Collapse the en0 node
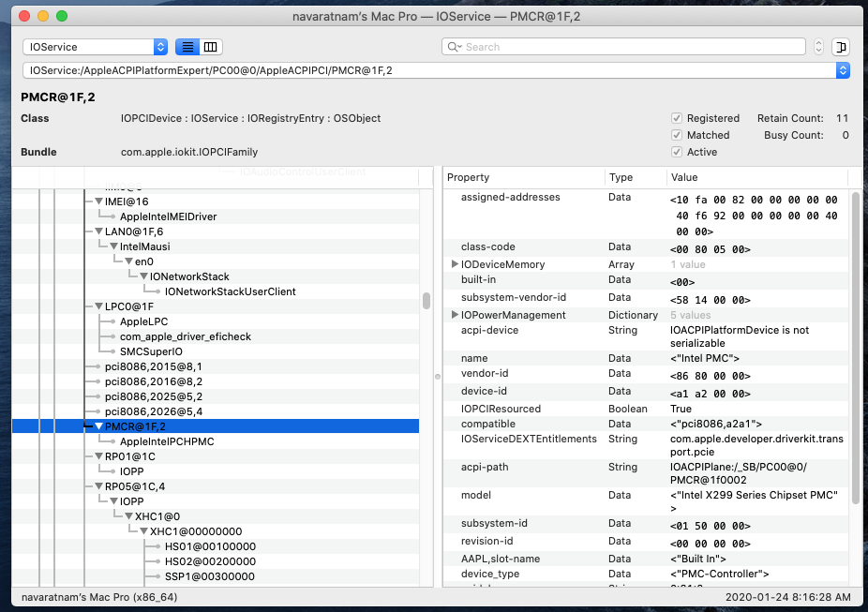This screenshot has height=612, width=868. 128,261
